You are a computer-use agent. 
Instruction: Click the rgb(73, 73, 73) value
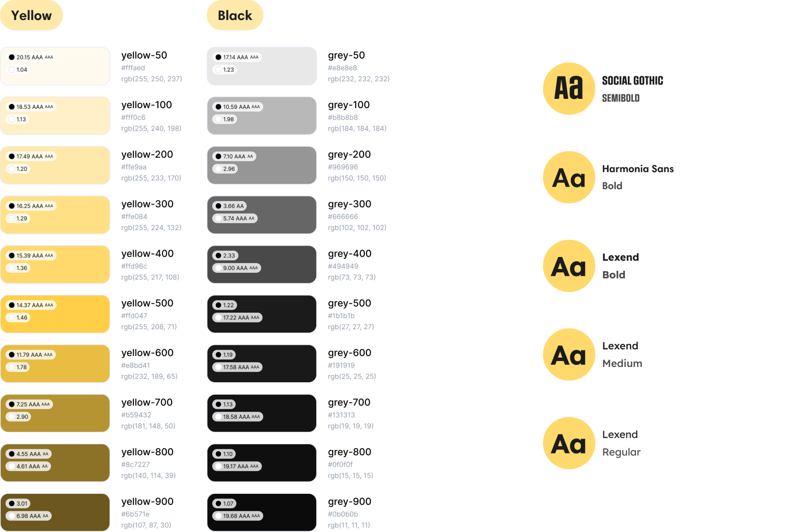coord(352,277)
